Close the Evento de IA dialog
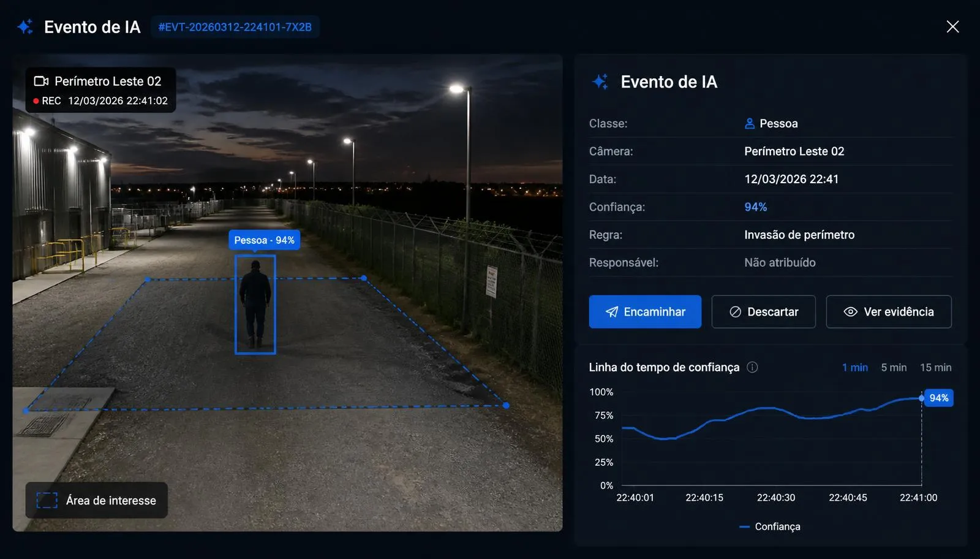 (x=952, y=27)
